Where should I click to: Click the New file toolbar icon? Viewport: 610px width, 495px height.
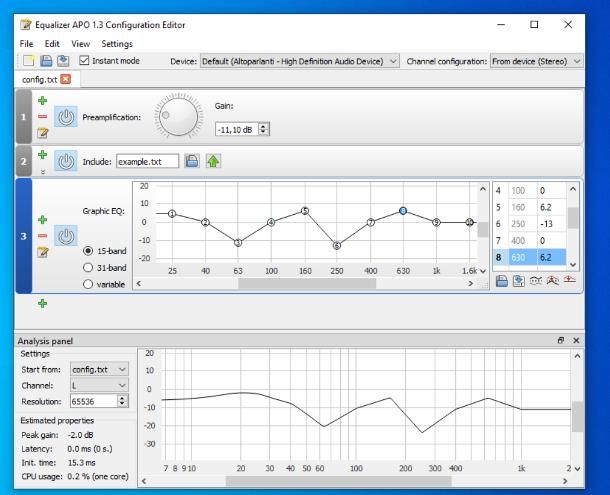29,61
